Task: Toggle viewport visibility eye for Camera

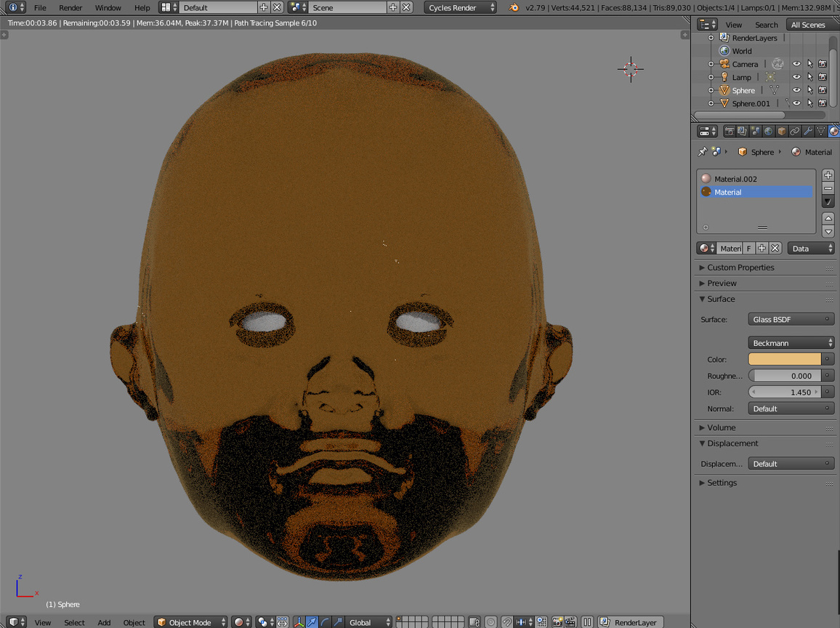Action: (796, 64)
